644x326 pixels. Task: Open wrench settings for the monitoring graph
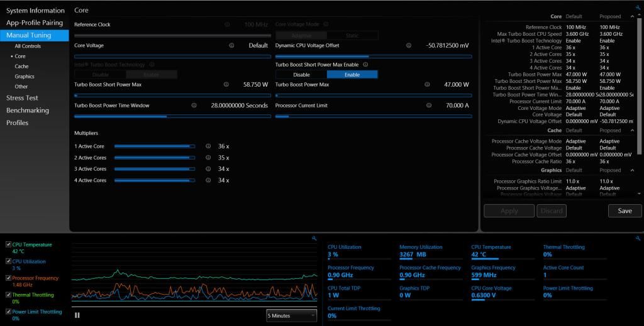(x=314, y=239)
